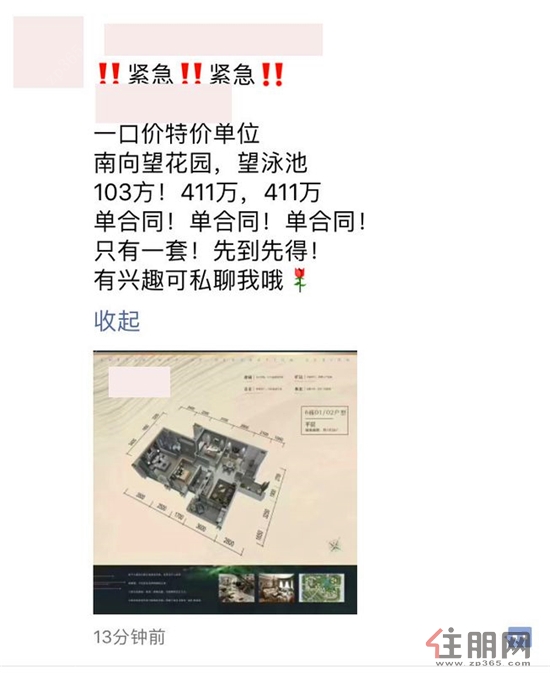This screenshot has width=550, height=673.
Task: Click the 103方！411万 price line
Action: (207, 192)
